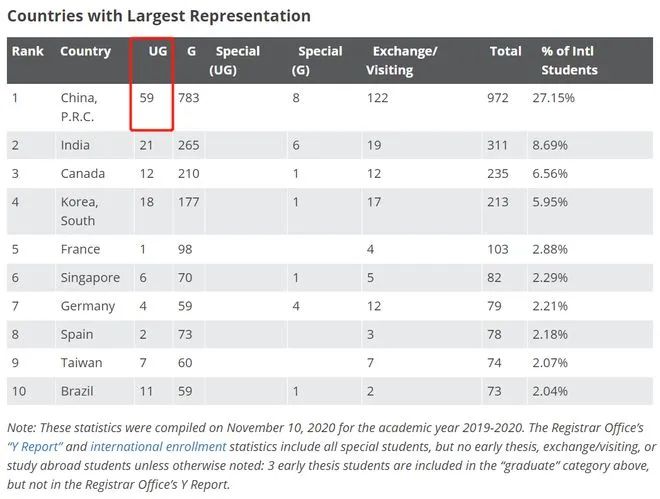The height and width of the screenshot is (499, 660).
Task: Select the China, P.R.C. country cell
Action: pos(79,107)
